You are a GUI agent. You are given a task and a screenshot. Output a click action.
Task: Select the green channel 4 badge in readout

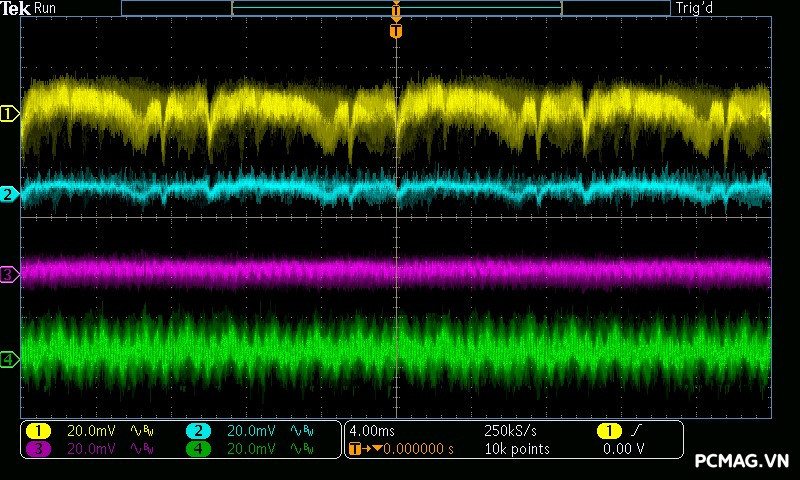198,449
